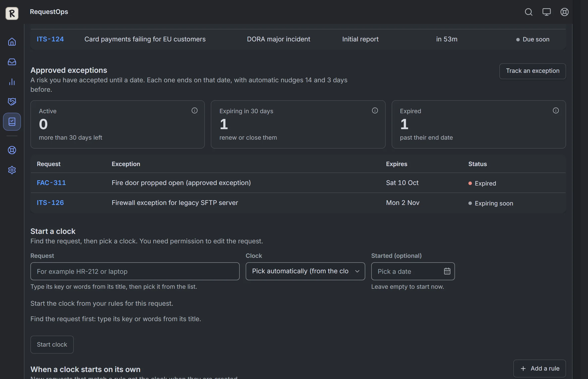The height and width of the screenshot is (379, 588).
Task: Click the 'Expiring soon' status
Action: click(491, 203)
